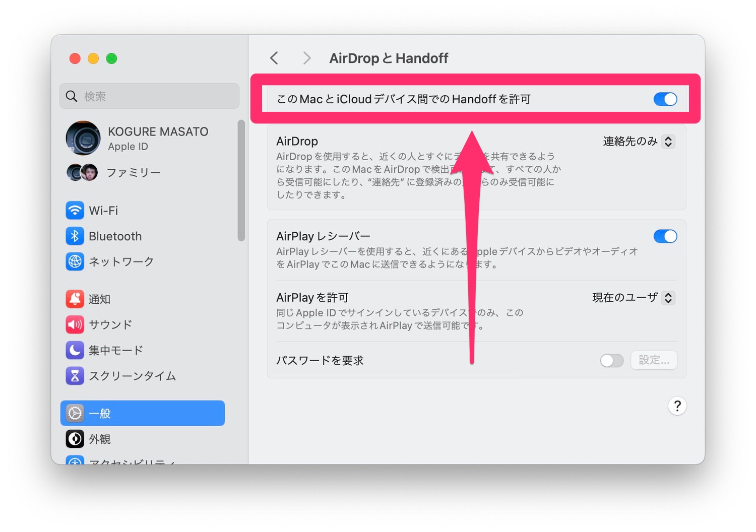Open ファミリー label in sidebar
This screenshot has height=532, width=756.
click(134, 172)
